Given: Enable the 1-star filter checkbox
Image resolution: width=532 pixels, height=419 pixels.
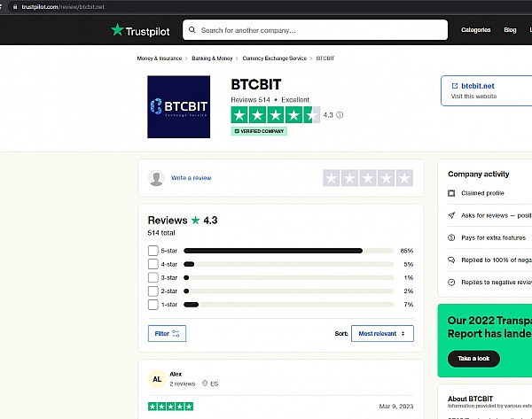Looking at the screenshot, I should pos(153,305).
